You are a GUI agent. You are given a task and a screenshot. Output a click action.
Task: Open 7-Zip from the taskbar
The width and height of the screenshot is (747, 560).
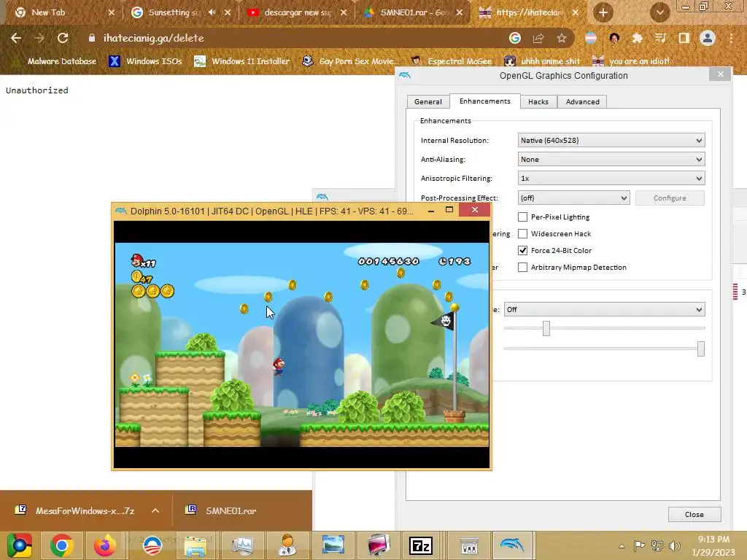(421, 545)
